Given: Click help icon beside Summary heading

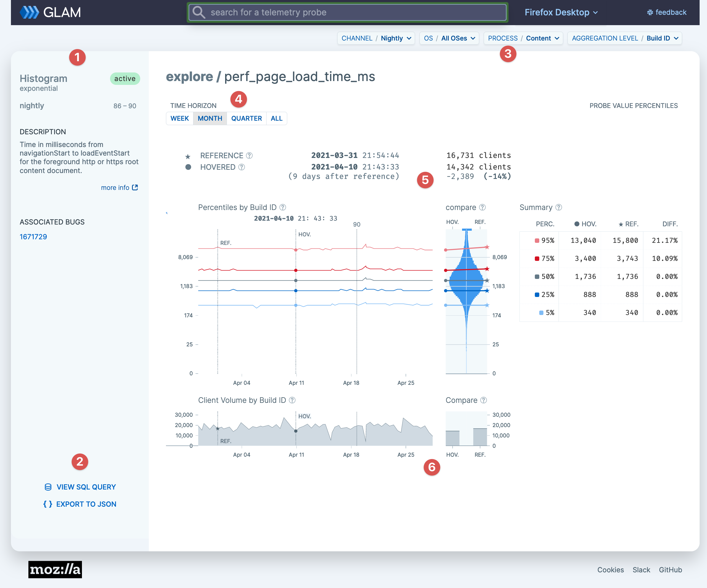Looking at the screenshot, I should (559, 207).
